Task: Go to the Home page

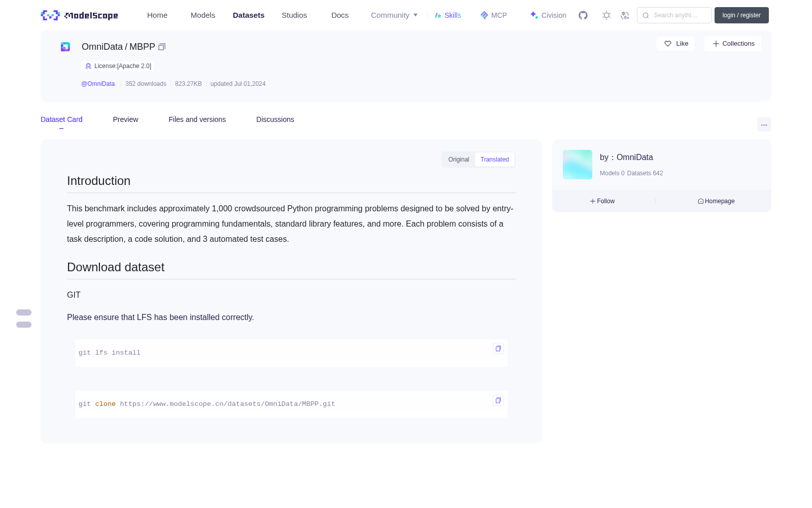Action: 157,15
